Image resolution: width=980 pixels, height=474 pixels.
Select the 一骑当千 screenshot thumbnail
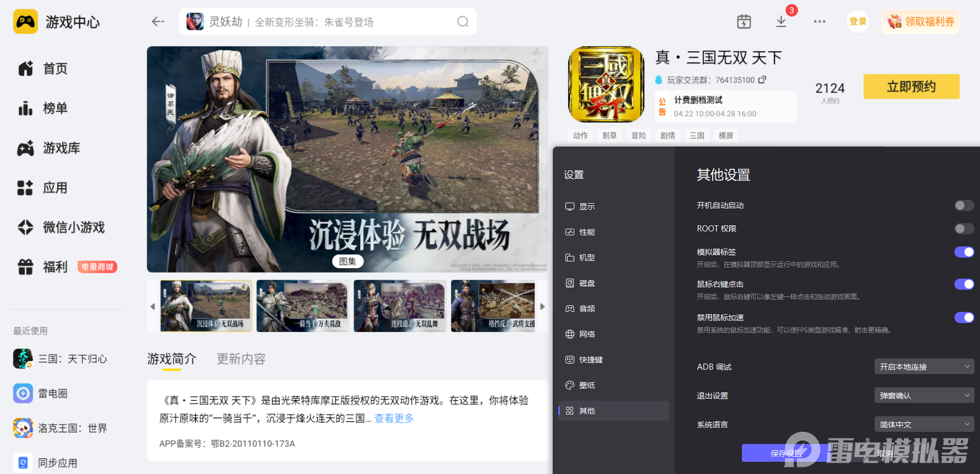[302, 306]
